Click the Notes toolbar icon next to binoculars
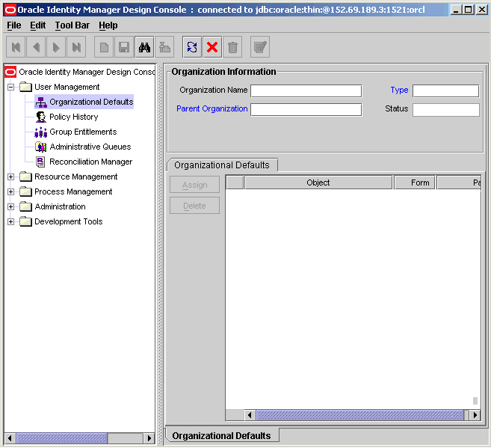Image resolution: width=491 pixels, height=448 pixels. [164, 47]
